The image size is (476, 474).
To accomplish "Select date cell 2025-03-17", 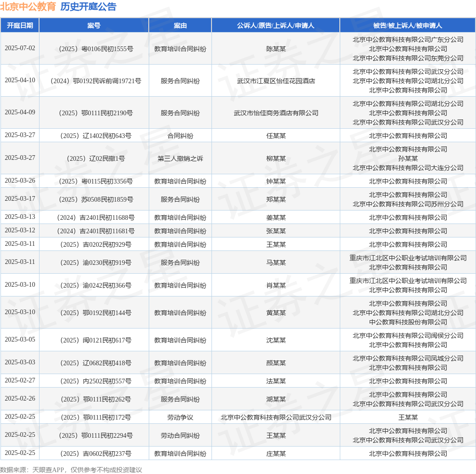I will (20, 199).
